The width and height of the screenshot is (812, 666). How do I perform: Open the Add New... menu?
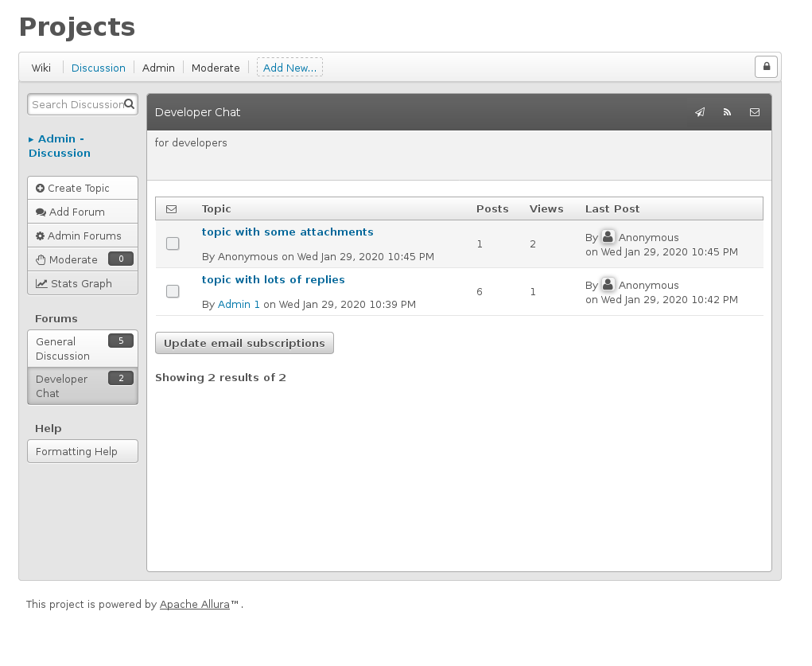(289, 68)
